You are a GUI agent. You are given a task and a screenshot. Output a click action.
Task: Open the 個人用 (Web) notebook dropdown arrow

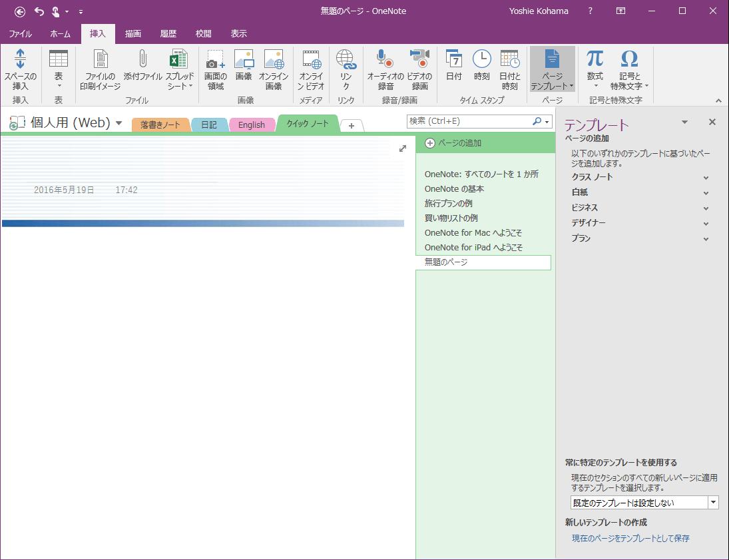click(x=119, y=123)
